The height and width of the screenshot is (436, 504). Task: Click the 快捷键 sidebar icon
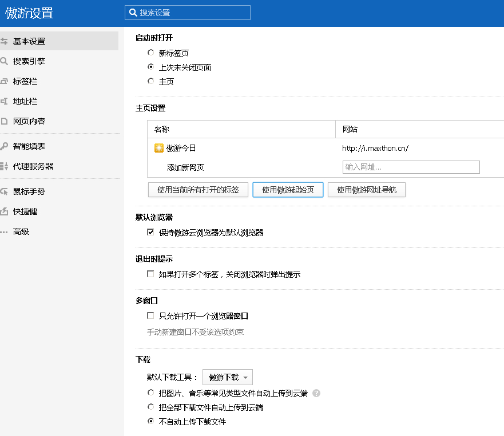[3, 211]
